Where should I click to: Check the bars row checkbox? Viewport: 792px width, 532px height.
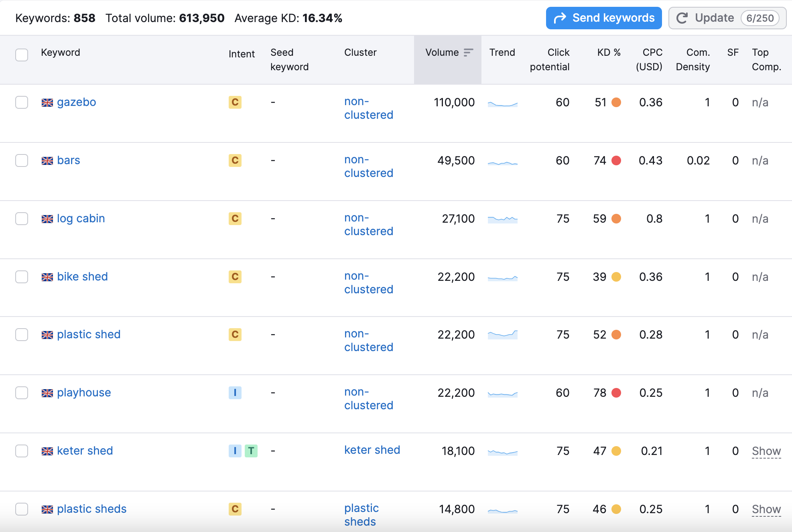(x=22, y=160)
